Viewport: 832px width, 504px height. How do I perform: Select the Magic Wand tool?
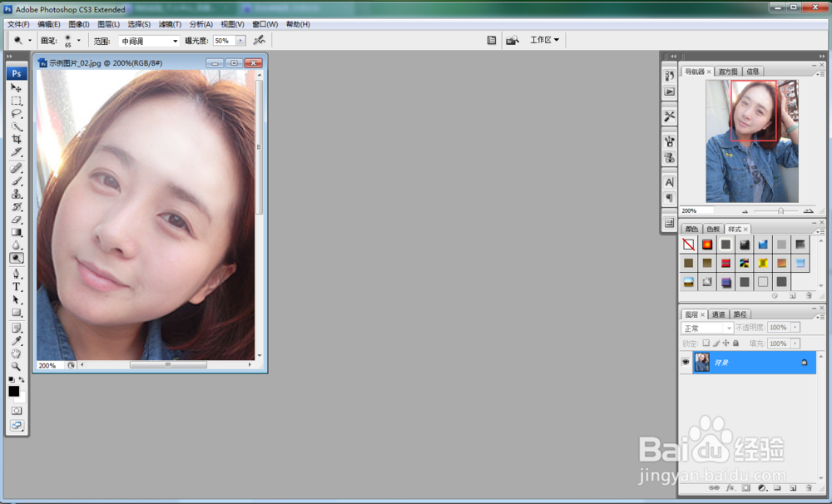[17, 126]
